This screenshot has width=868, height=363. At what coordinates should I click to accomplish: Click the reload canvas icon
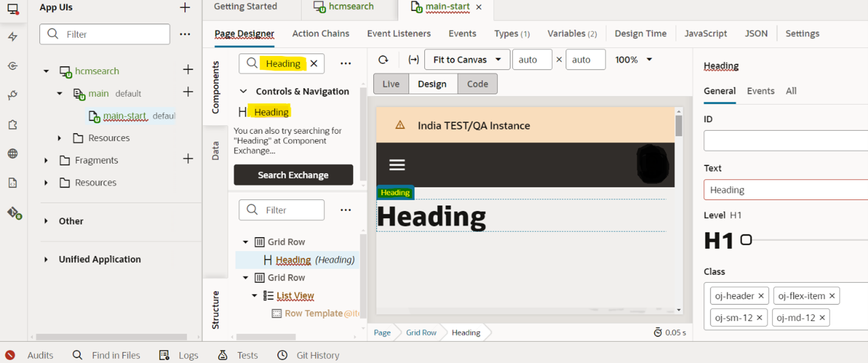383,60
